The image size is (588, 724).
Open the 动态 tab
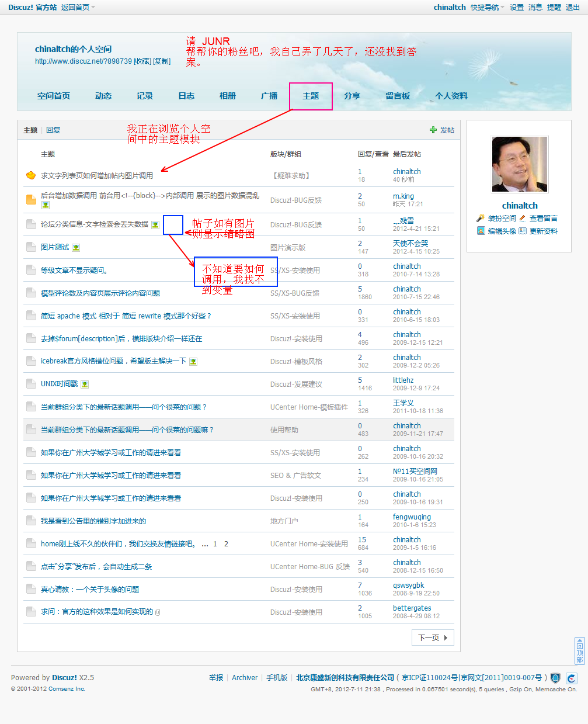click(103, 96)
